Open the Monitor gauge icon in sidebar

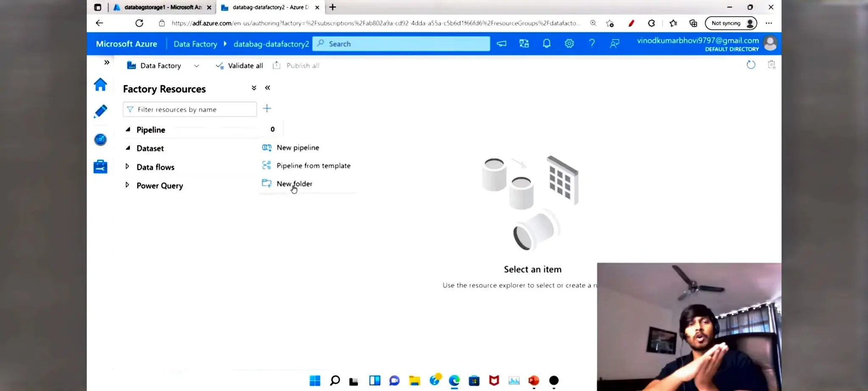(x=100, y=139)
